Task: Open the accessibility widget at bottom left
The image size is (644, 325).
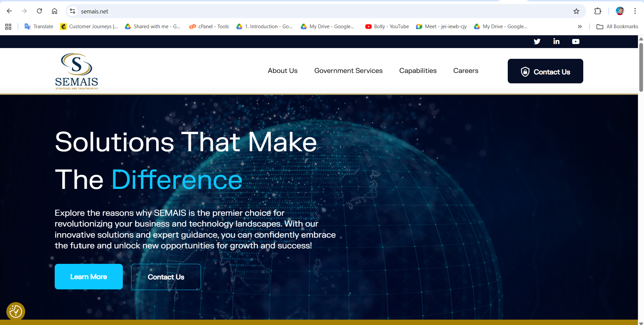Action: tap(15, 311)
